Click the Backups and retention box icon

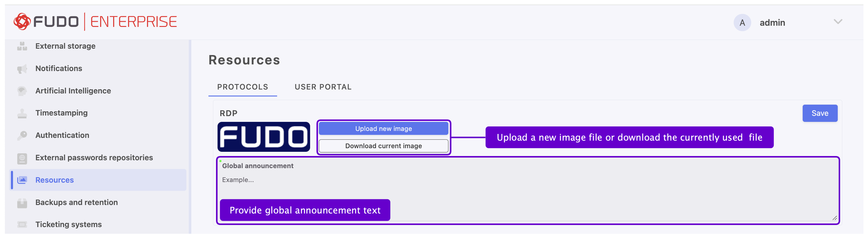click(22, 203)
